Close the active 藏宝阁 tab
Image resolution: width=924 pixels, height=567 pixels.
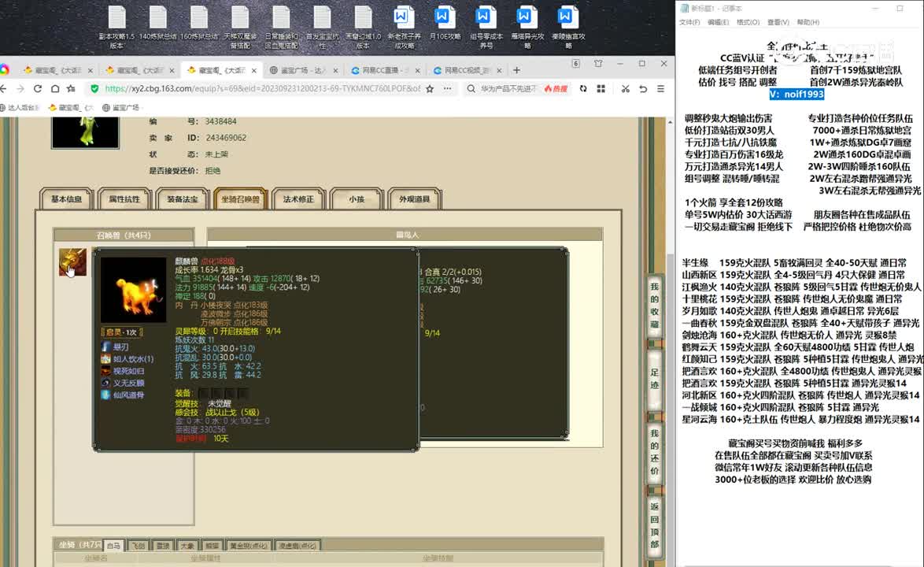click(254, 70)
